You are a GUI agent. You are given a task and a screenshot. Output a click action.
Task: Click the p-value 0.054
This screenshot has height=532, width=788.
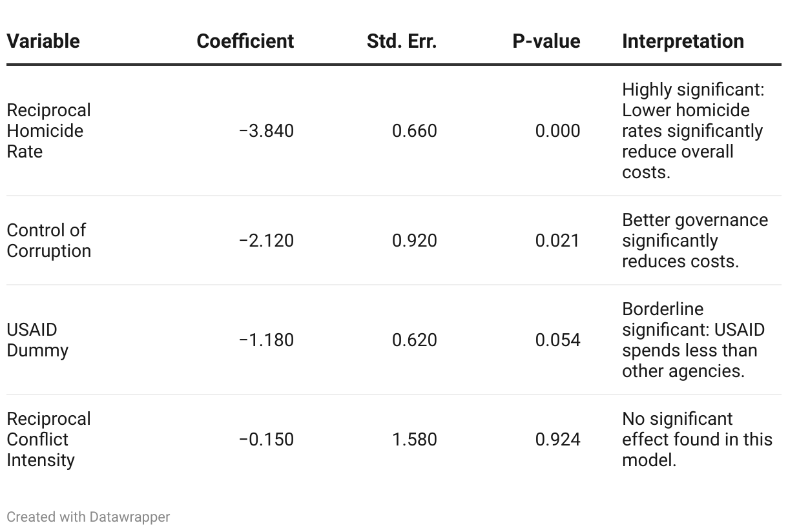click(558, 340)
